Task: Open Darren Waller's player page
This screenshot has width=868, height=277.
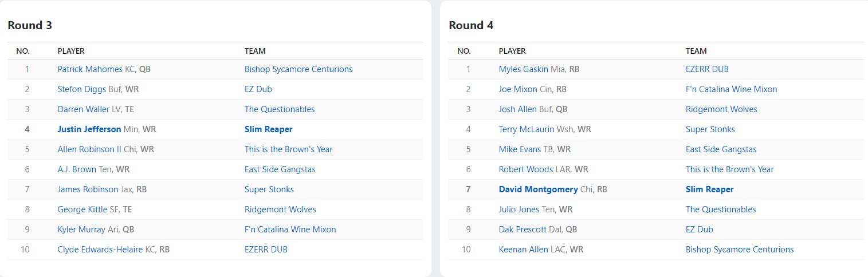Action: [x=84, y=109]
